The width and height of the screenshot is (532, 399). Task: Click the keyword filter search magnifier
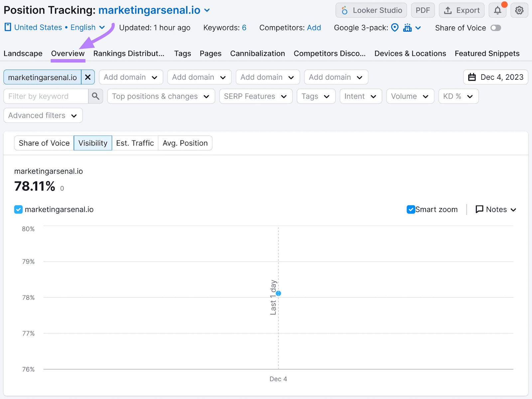(x=95, y=96)
